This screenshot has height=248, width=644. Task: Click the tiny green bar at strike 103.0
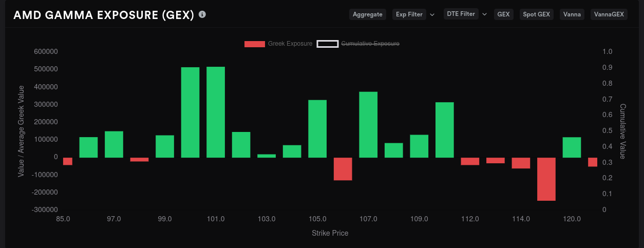click(267, 156)
